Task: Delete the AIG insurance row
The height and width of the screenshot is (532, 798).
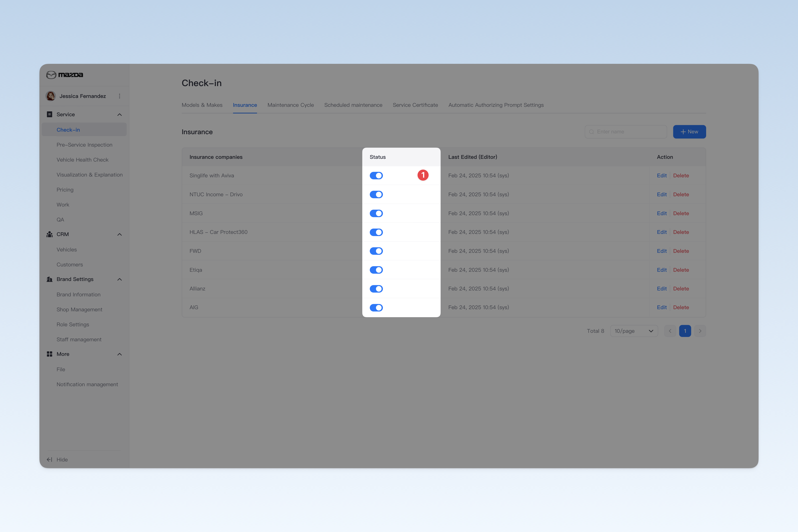Action: 681,307
